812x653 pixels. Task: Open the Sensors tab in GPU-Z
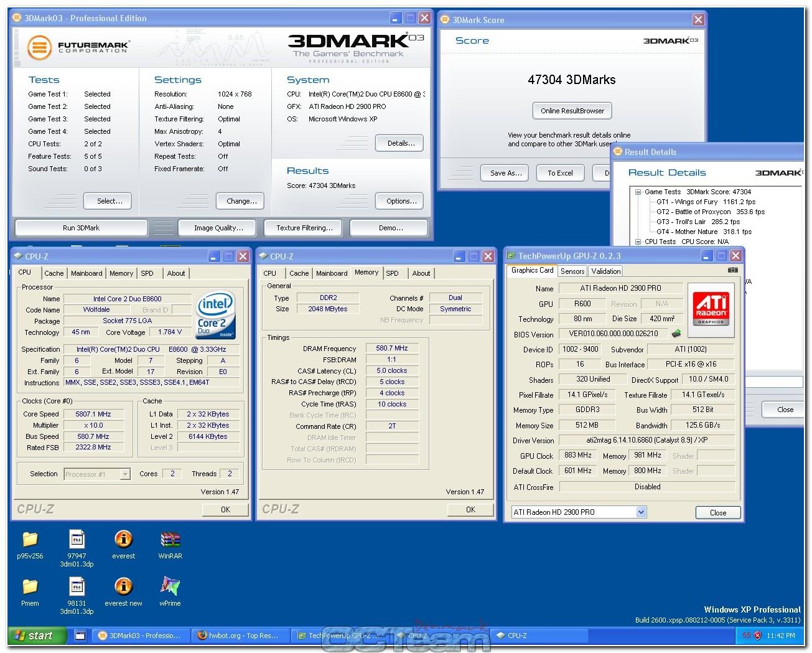(572, 271)
